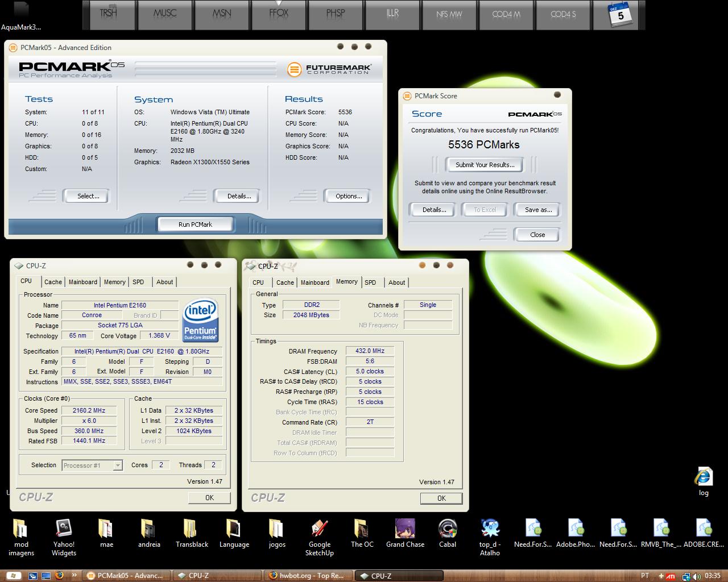Image resolution: width=728 pixels, height=582 pixels.
Task: Launch Google SketchUp shortcut
Action: 320,538
